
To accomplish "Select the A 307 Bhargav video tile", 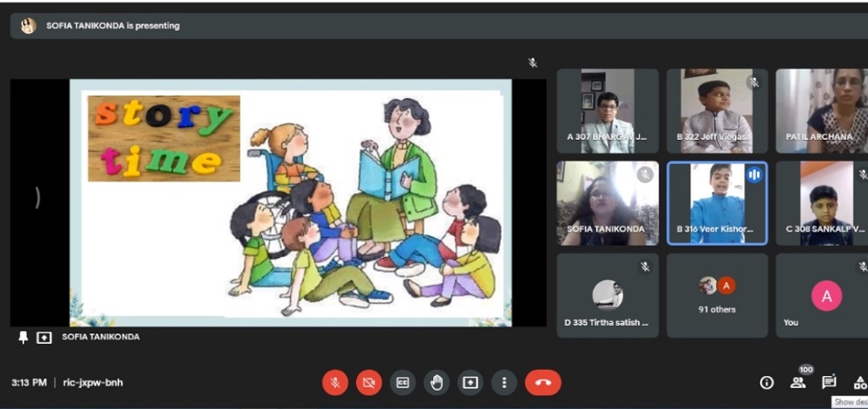I will click(x=607, y=111).
